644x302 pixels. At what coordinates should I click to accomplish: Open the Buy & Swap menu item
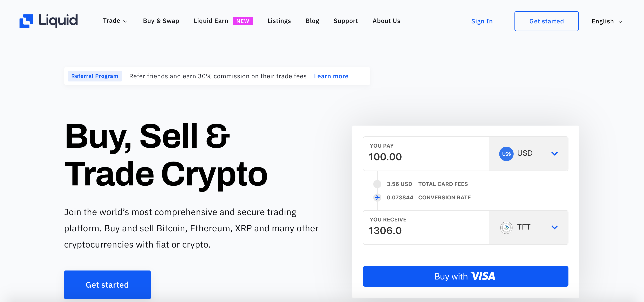pos(161,21)
